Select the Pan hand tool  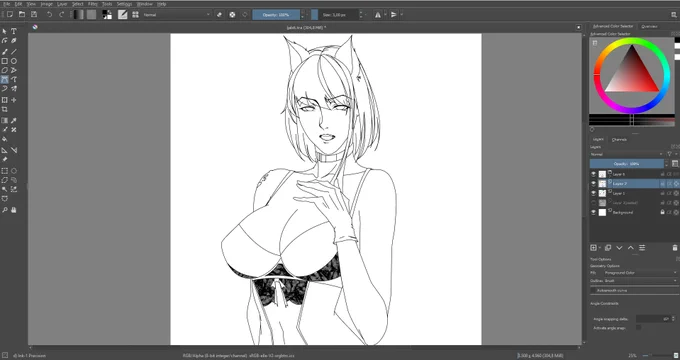[x=14, y=210]
